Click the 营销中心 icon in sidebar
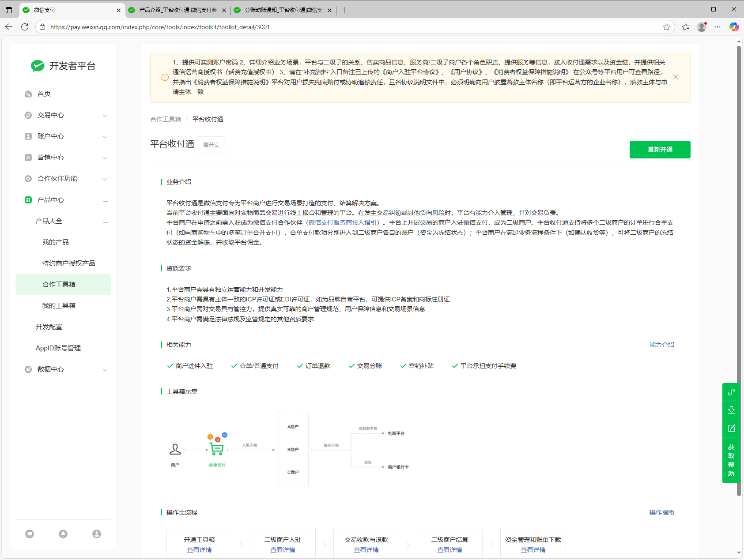Screen dimensions: 744x560 tap(28, 158)
